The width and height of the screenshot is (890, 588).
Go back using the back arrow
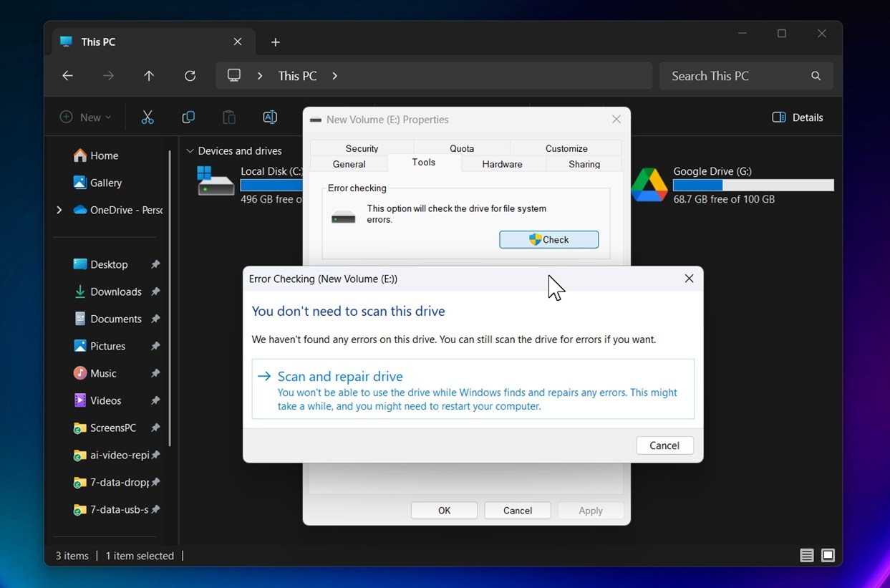click(x=67, y=76)
